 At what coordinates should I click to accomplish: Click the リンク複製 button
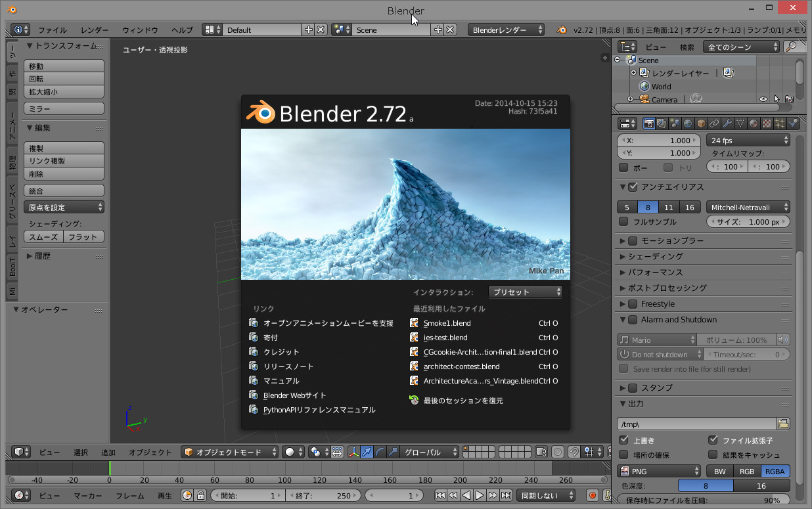click(x=64, y=162)
